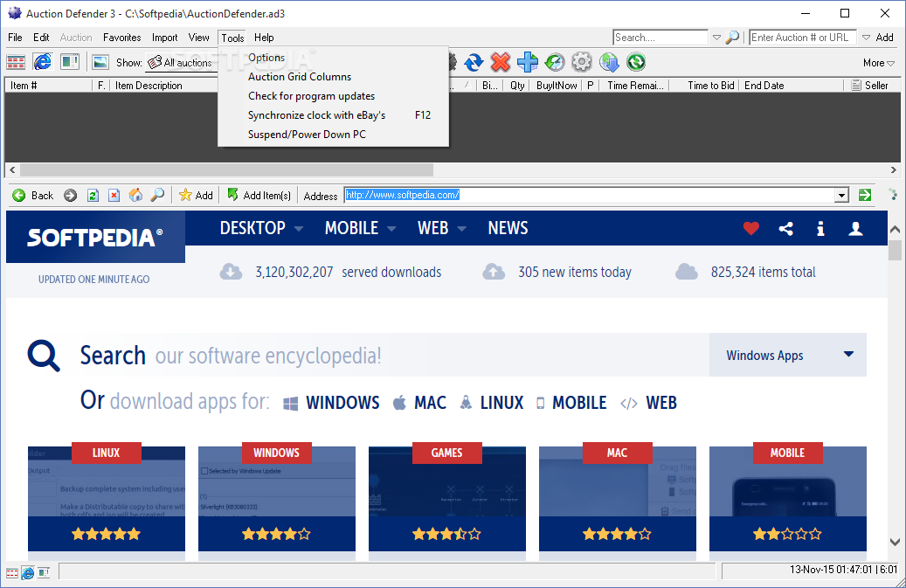Viewport: 906px width, 588px height.
Task: Choose Synchronize clock with eBay's
Action: point(334,115)
